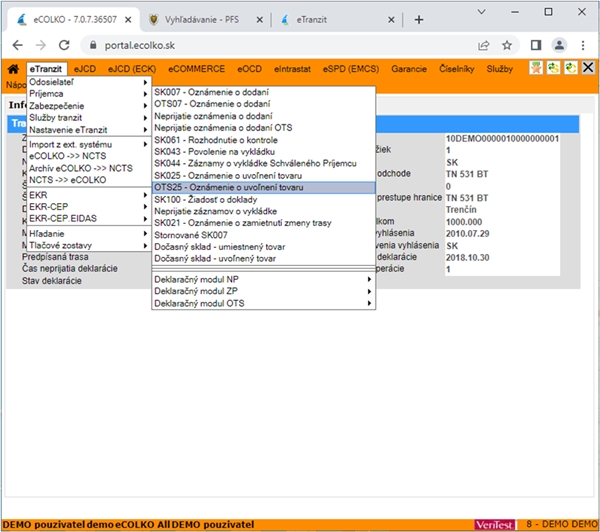Go to the eCOLKO home icon
Screen dimensions: 600x532
(x=13, y=69)
